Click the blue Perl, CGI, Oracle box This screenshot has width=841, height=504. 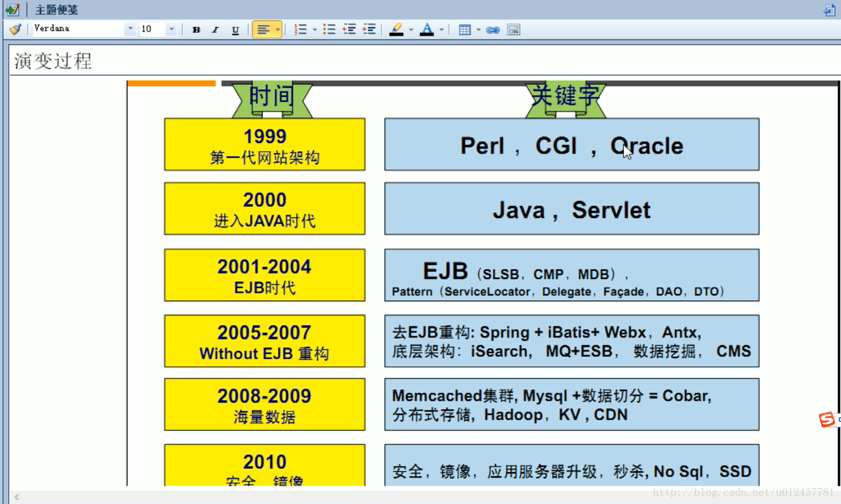(x=572, y=144)
